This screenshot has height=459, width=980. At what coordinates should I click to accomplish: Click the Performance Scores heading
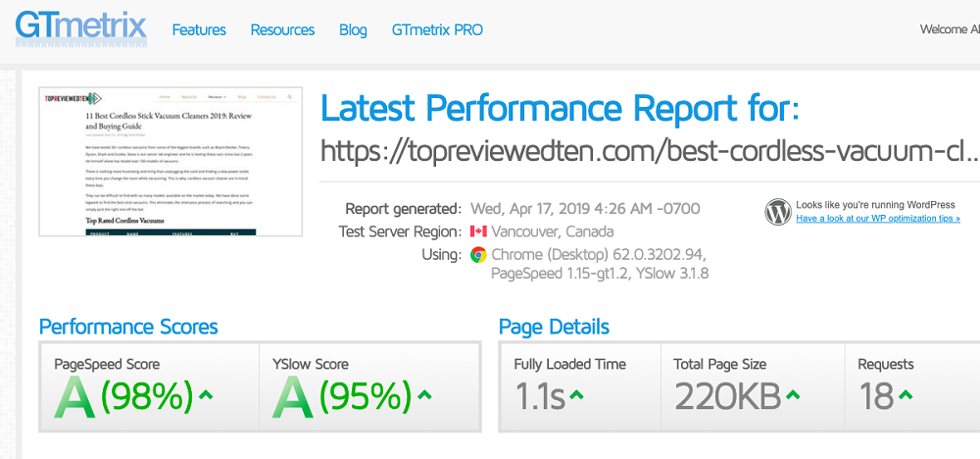128,327
